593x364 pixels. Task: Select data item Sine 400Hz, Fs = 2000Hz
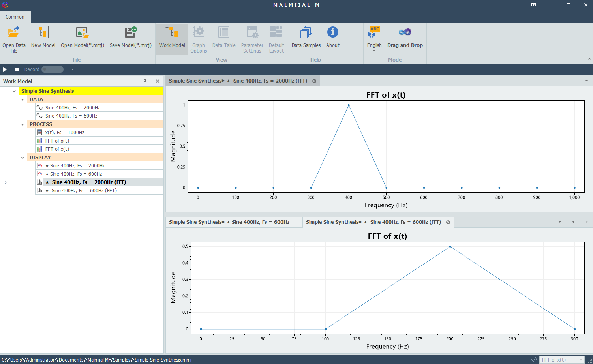[x=99, y=107]
